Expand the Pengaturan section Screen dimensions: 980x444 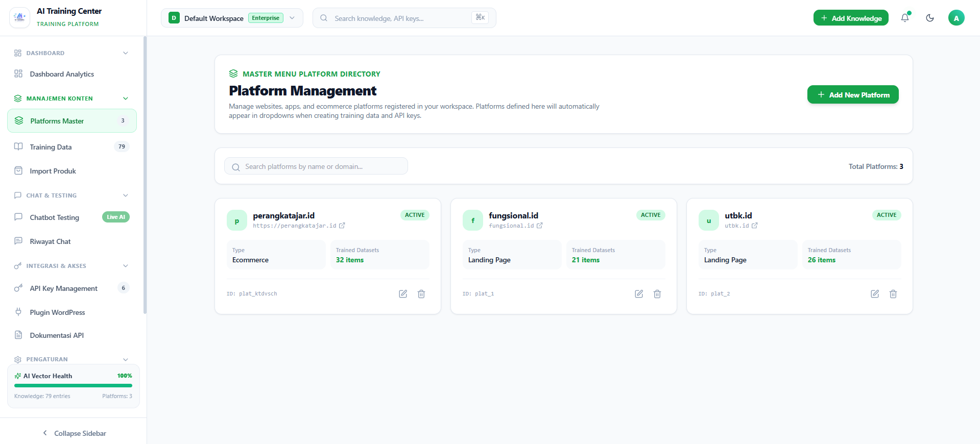[x=126, y=359]
